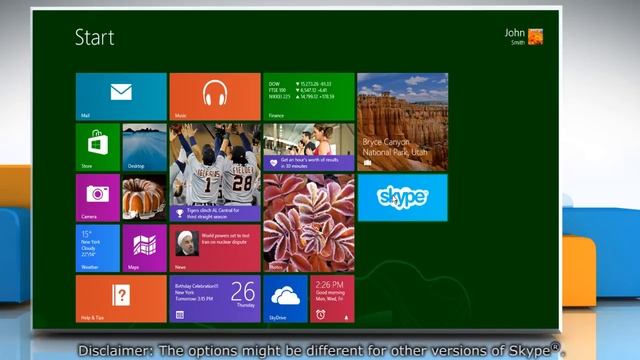Image resolution: width=640 pixels, height=360 pixels.
Task: Open the Health & Fitness workout tile
Action: point(309,147)
